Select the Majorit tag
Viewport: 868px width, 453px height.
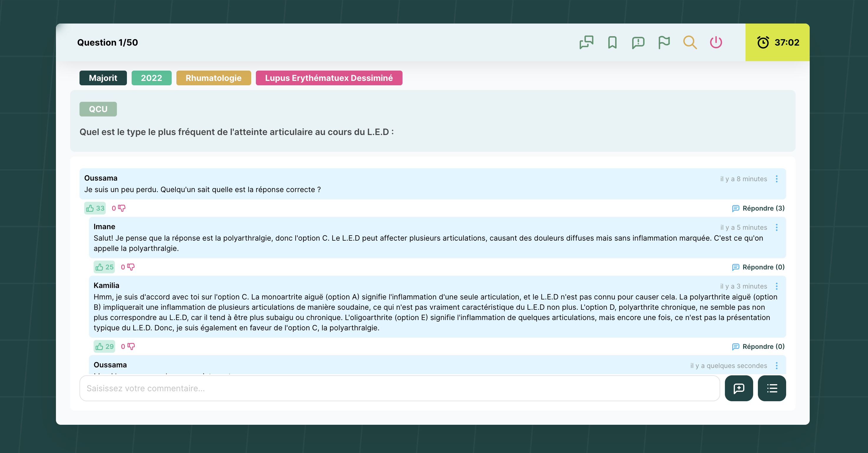(x=103, y=78)
